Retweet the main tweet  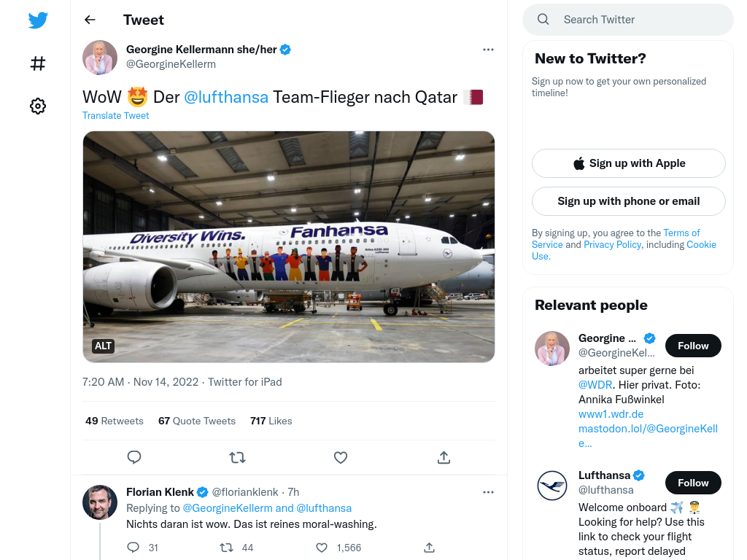click(x=237, y=458)
